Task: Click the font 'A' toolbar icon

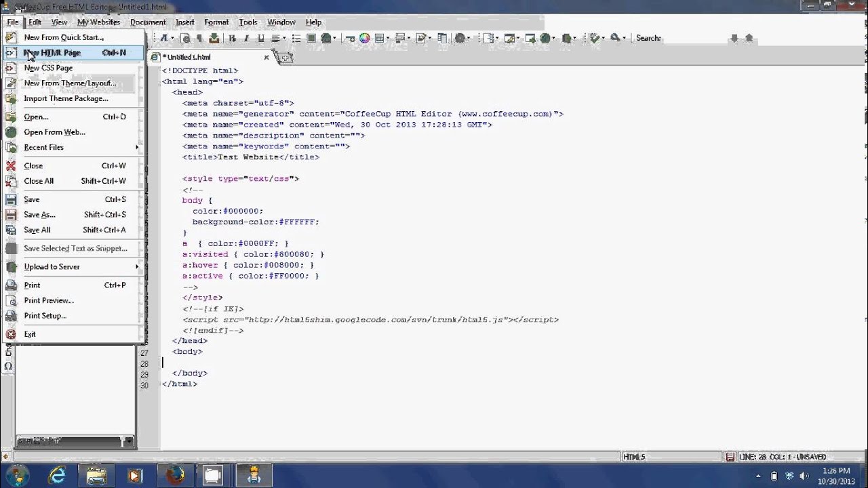Action: point(164,39)
